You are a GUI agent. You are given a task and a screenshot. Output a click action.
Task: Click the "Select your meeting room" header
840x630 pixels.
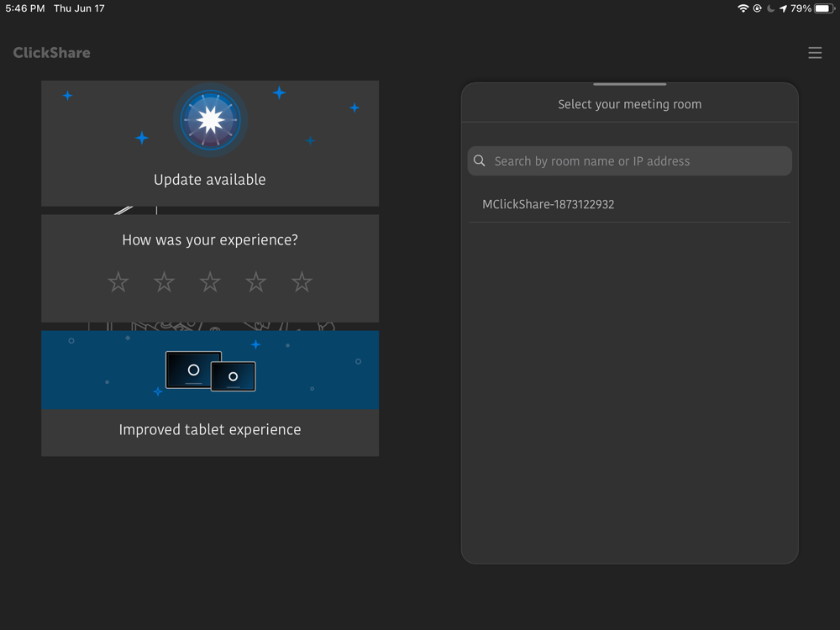coord(629,104)
